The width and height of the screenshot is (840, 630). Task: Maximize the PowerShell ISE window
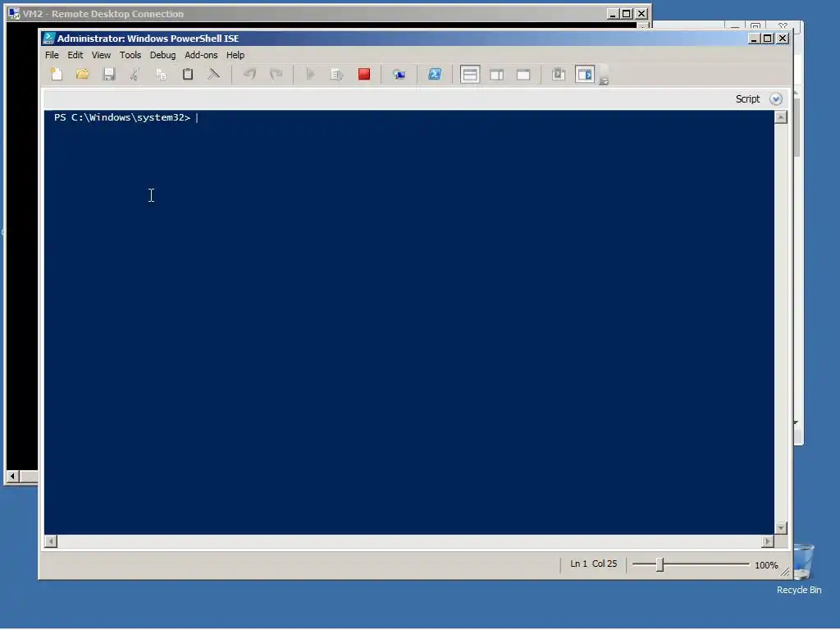tap(768, 39)
